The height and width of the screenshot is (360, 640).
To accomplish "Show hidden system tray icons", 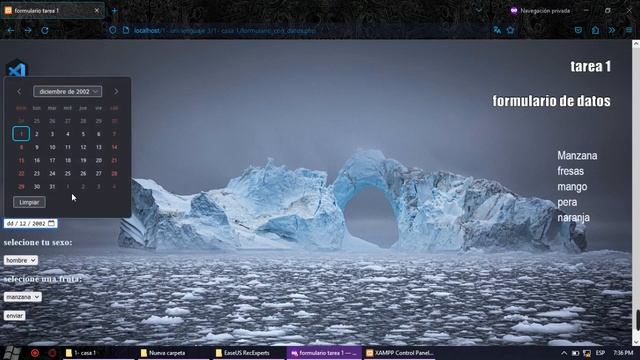I will coord(564,353).
